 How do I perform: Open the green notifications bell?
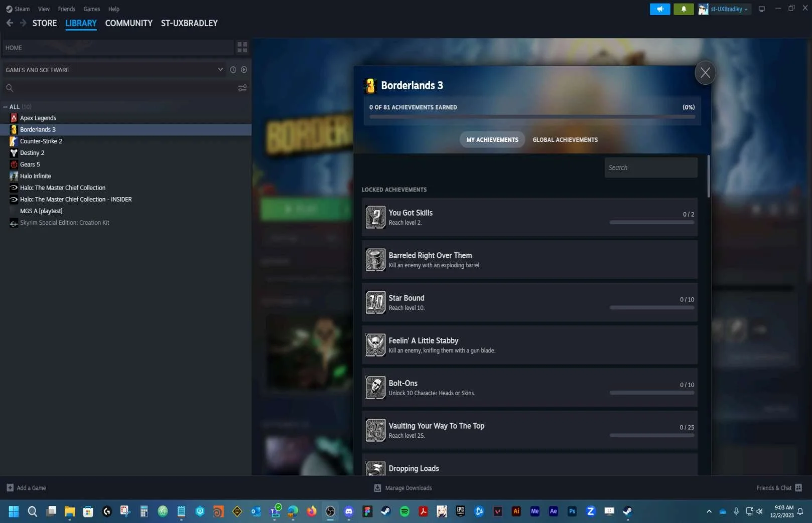[684, 9]
